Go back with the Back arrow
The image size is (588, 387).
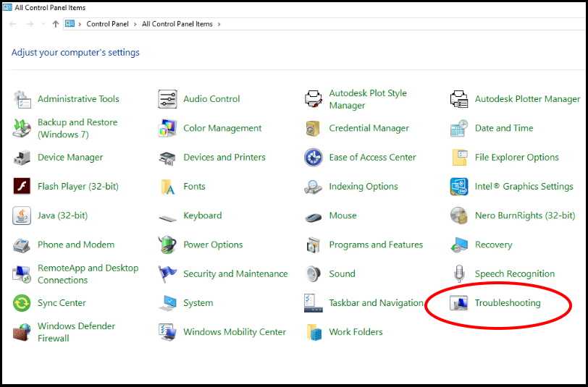click(x=13, y=24)
